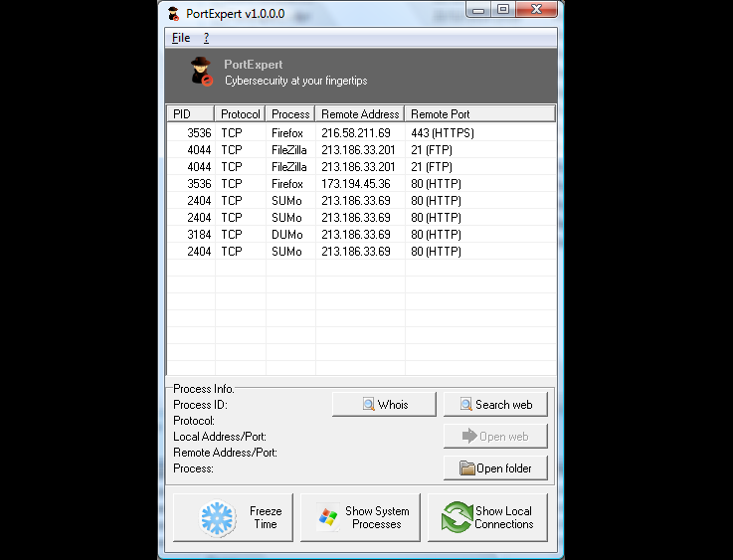Select the 443 (HTTPS) port cell
The image size is (733, 560).
coord(443,133)
